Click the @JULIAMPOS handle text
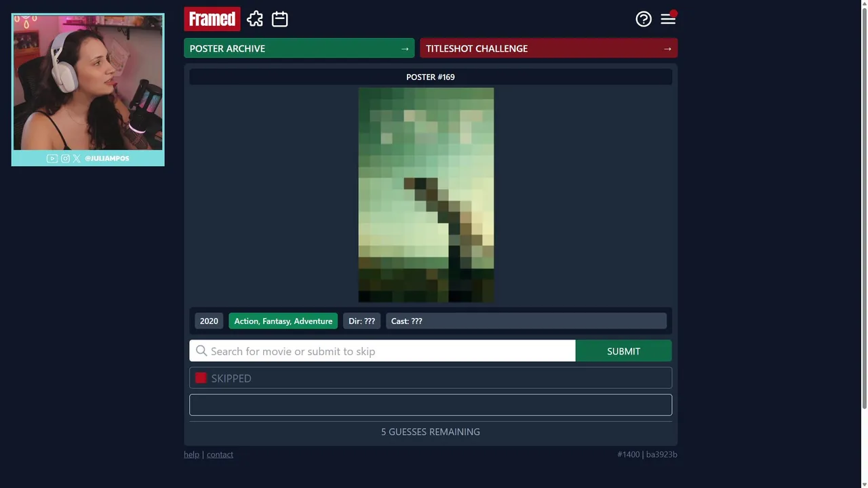Screen dimensions: 868x488 [x=106, y=159]
